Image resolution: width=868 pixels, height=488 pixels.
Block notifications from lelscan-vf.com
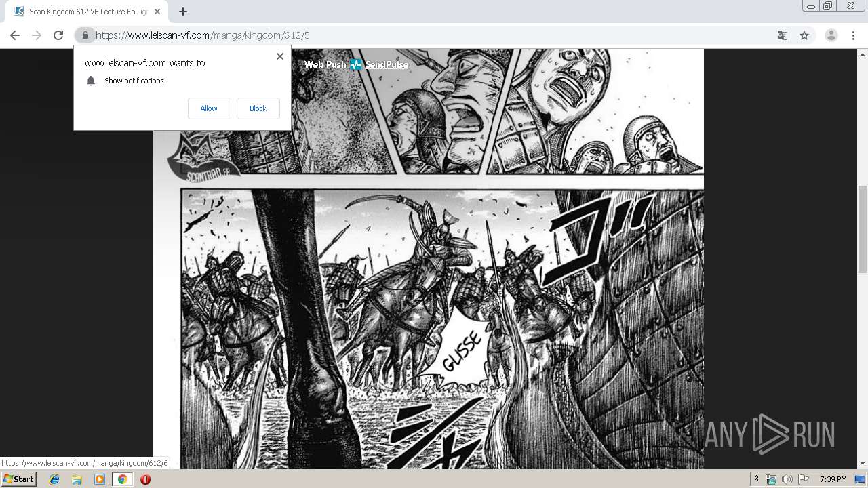pos(258,108)
